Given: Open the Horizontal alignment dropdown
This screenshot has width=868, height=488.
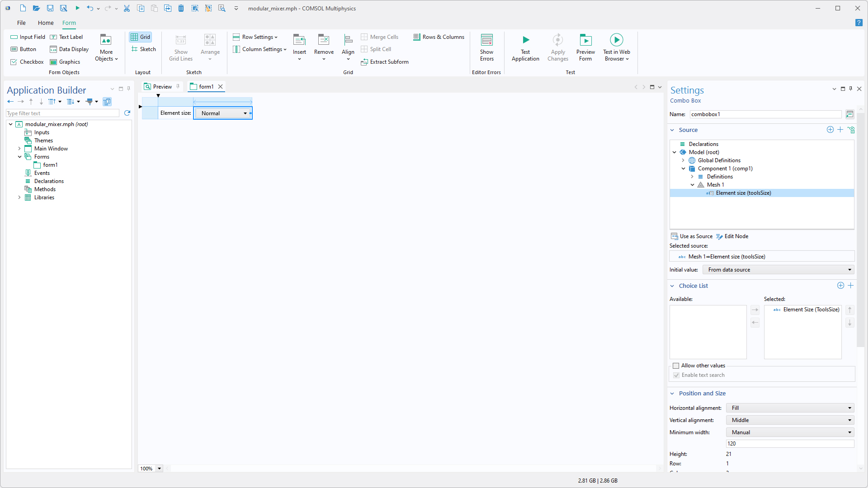Looking at the screenshot, I should [x=790, y=408].
